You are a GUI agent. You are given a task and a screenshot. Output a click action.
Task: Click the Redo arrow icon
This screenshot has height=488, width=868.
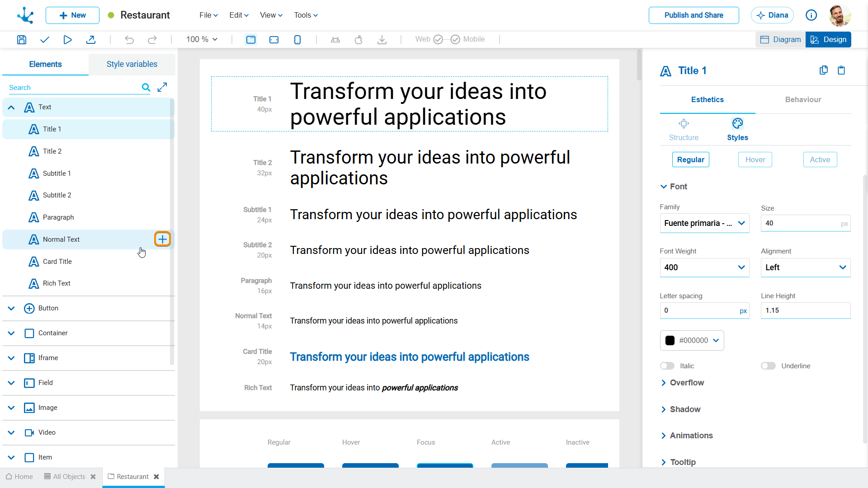point(152,40)
